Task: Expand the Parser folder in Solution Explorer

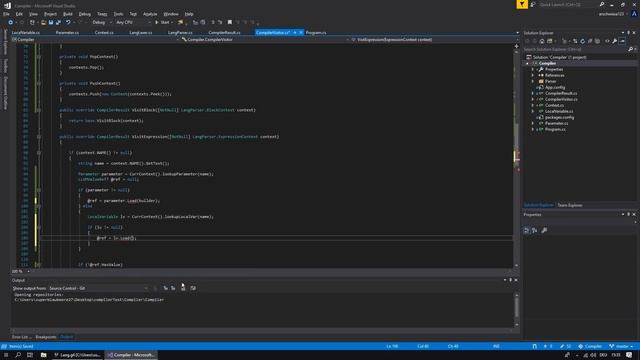Action: pyautogui.click(x=533, y=81)
